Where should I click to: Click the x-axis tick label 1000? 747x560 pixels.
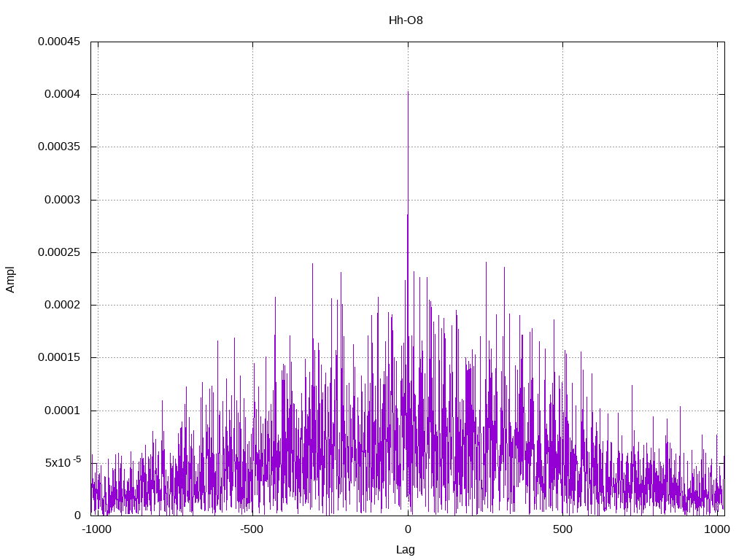click(x=718, y=529)
